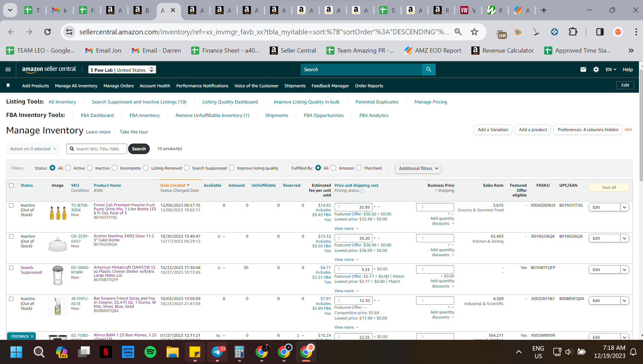Tick the select-all checkbox in table header
This screenshot has width=643, height=364.
(11, 185)
